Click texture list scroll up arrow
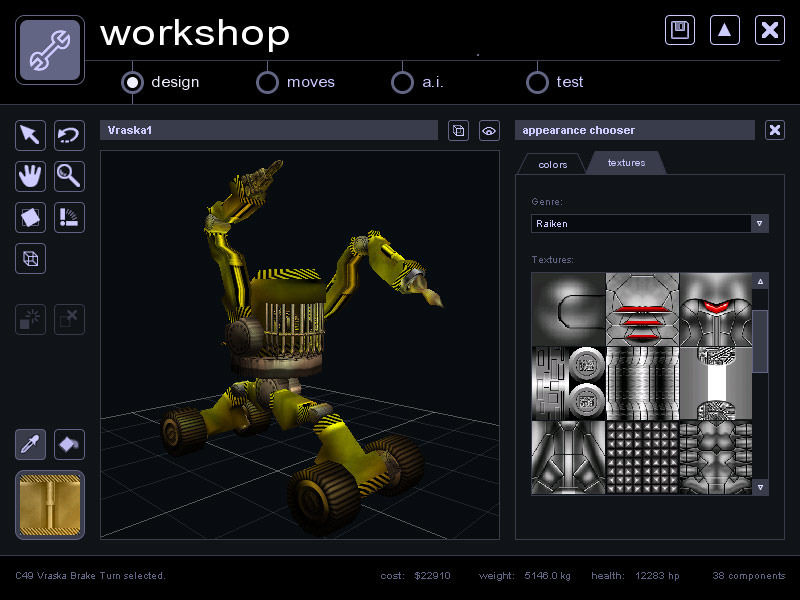800x600 pixels. (x=760, y=282)
